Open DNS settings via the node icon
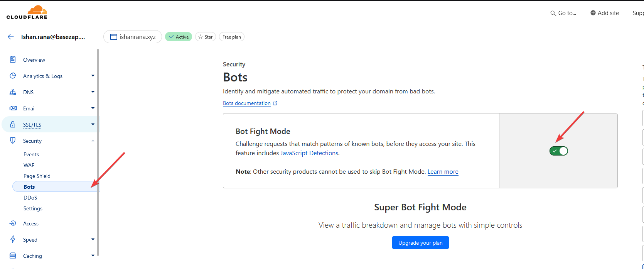Image resolution: width=644 pixels, height=269 pixels. [13, 92]
